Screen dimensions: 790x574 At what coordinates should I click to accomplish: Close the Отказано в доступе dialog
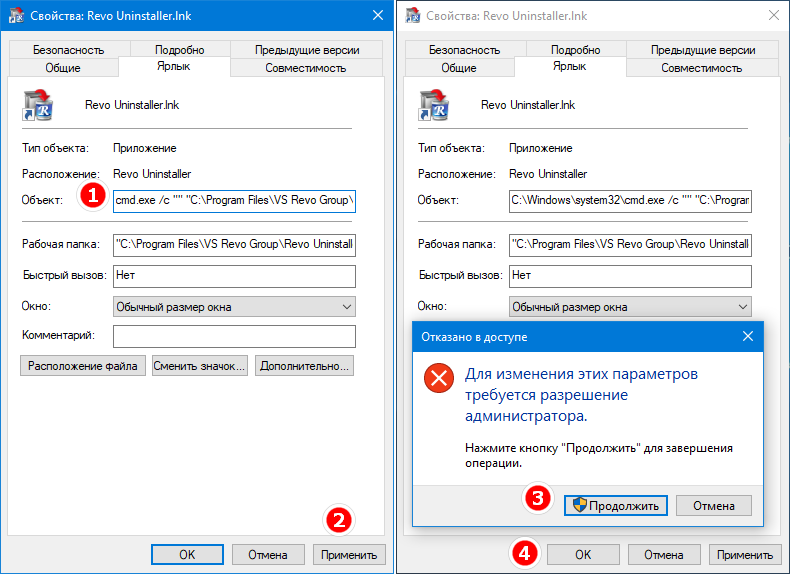(x=748, y=336)
